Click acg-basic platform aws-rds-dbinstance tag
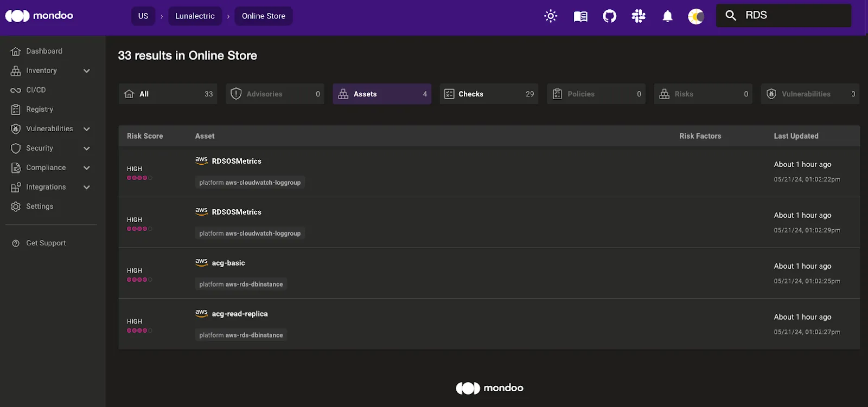This screenshot has height=407, width=868. click(x=241, y=284)
